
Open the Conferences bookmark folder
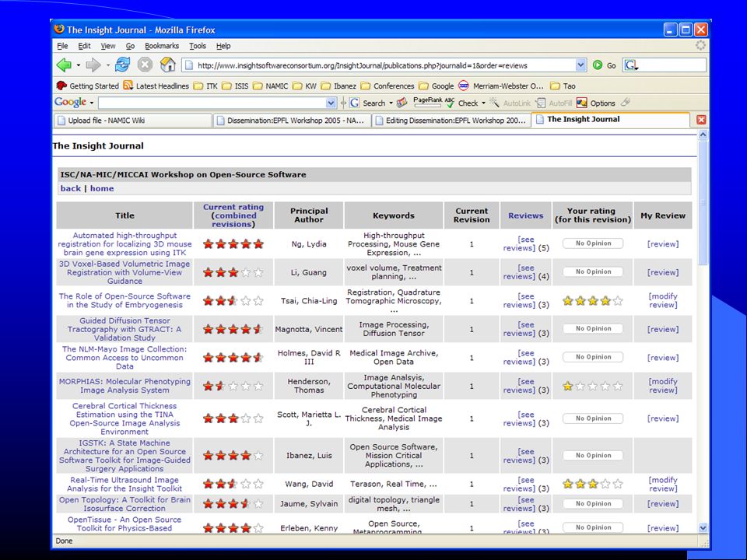coord(388,86)
